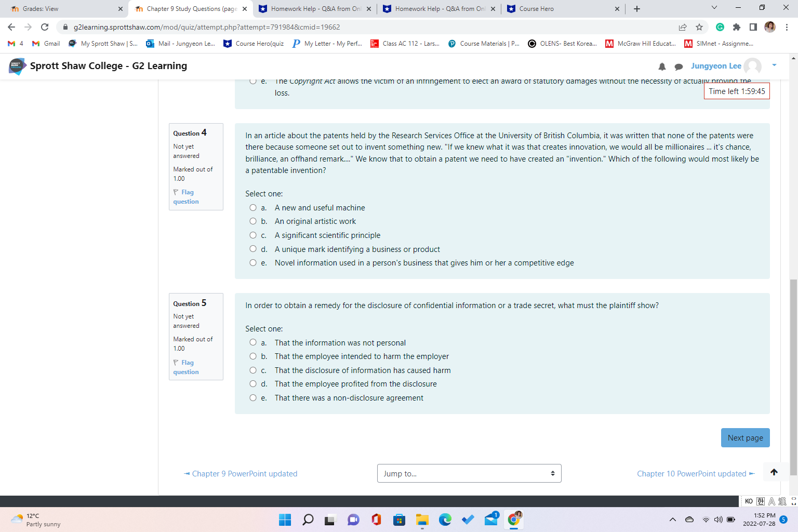Screen dimensions: 798x532
Task: Open the browser tab search chevron
Action: 714,8
